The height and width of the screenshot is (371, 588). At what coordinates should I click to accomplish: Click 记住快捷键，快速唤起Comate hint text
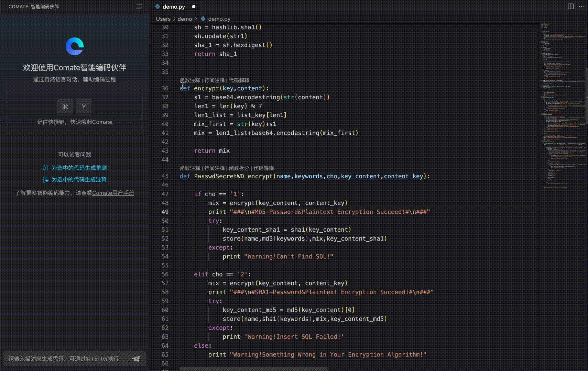(x=75, y=122)
